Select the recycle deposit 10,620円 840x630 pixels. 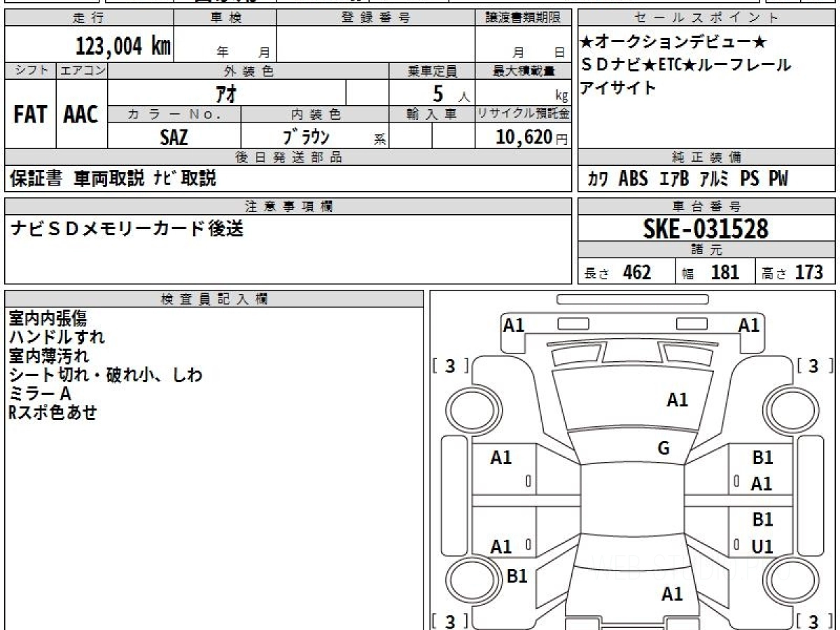coord(532,137)
